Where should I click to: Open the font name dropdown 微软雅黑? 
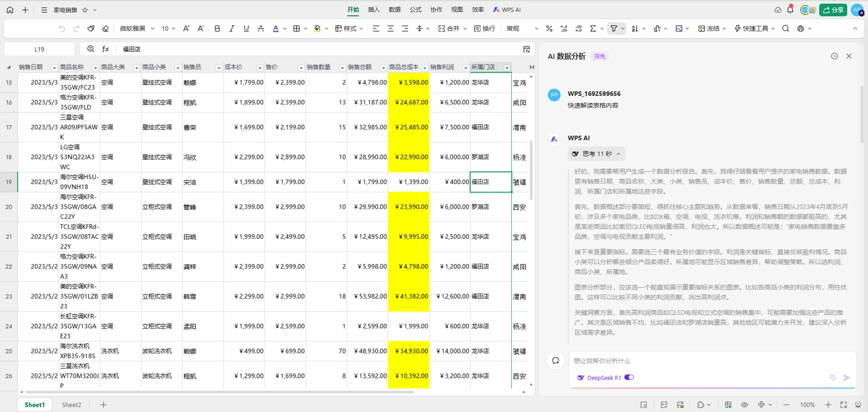point(140,28)
